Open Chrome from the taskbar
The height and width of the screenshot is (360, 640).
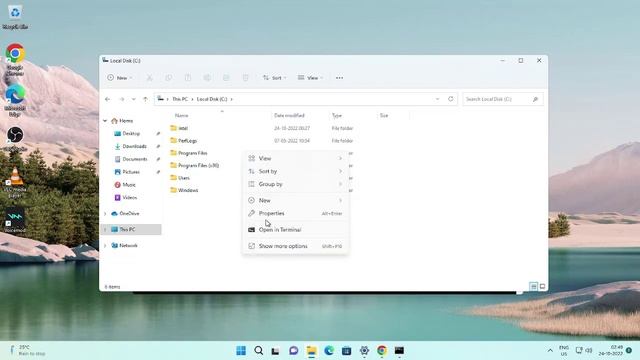tap(382, 351)
